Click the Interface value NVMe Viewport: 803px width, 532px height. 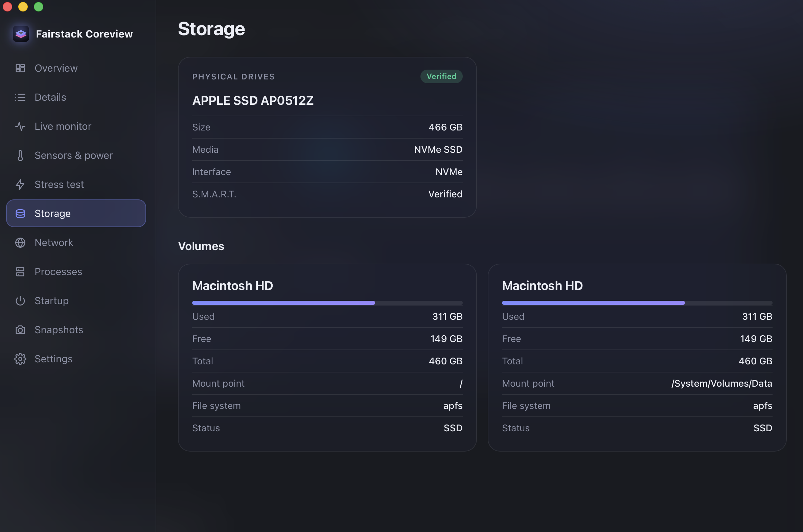[449, 172]
